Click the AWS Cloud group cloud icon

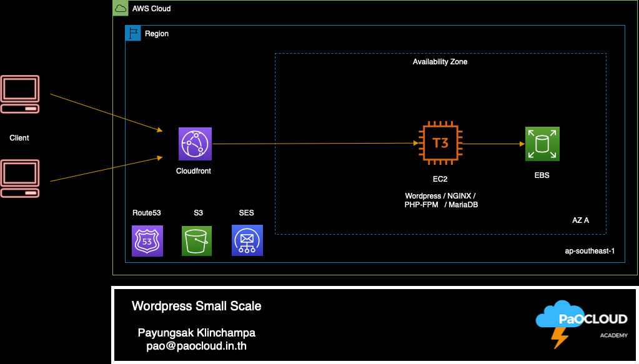121,8
